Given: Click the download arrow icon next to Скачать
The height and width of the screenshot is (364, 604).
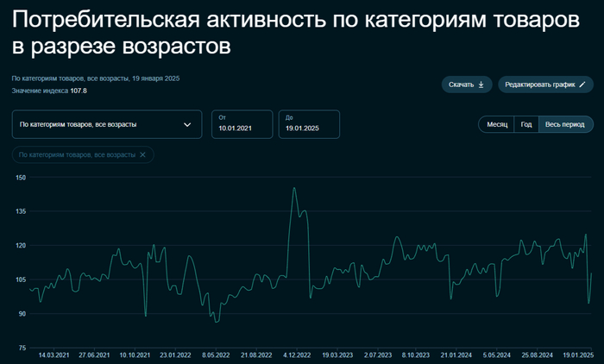Looking at the screenshot, I should (481, 85).
